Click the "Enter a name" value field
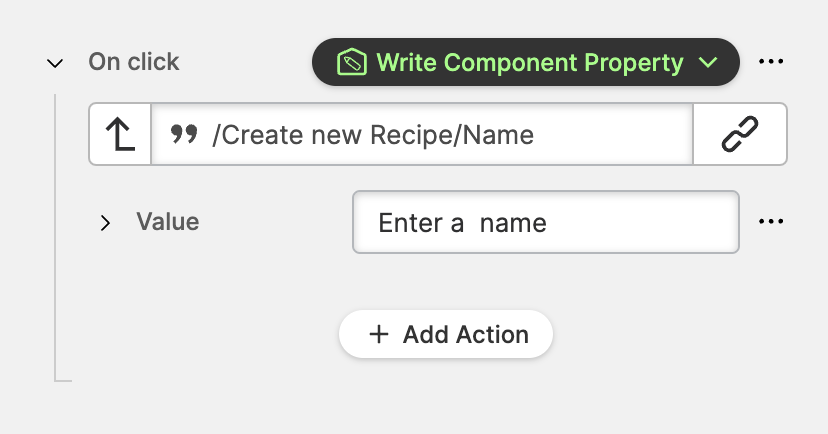828x434 pixels. tap(545, 222)
